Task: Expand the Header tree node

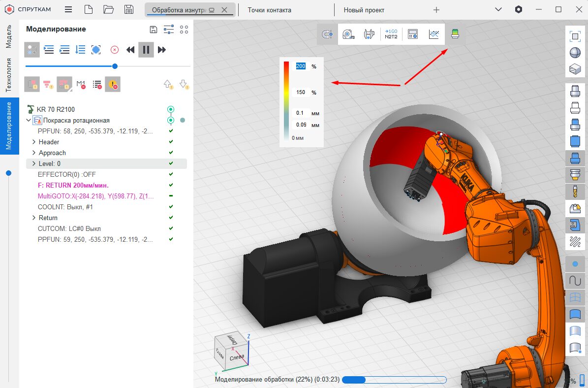Action: 34,142
